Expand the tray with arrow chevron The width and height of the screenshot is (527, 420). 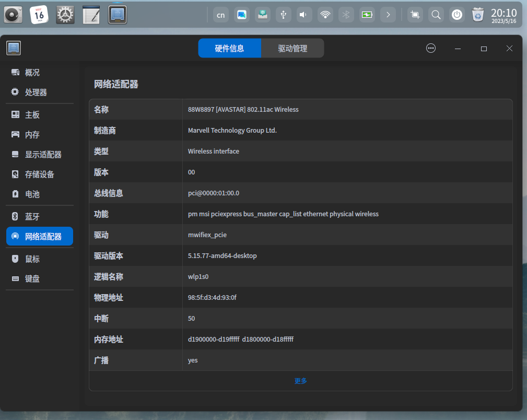click(388, 15)
